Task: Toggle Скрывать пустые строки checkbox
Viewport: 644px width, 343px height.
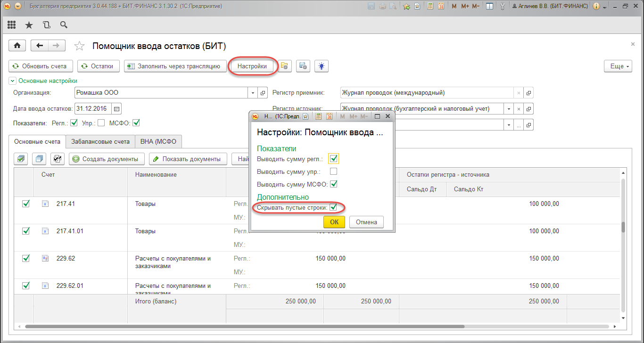Action: (333, 207)
